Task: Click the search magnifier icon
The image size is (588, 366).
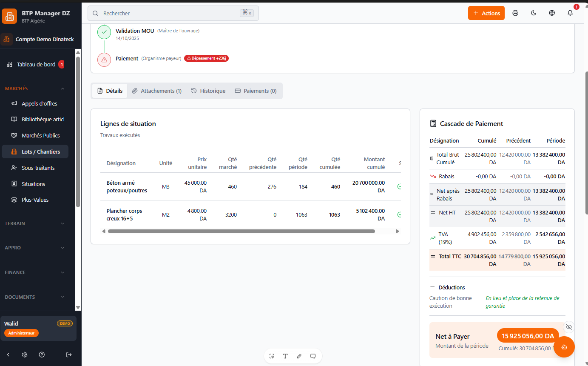Action: click(95, 13)
